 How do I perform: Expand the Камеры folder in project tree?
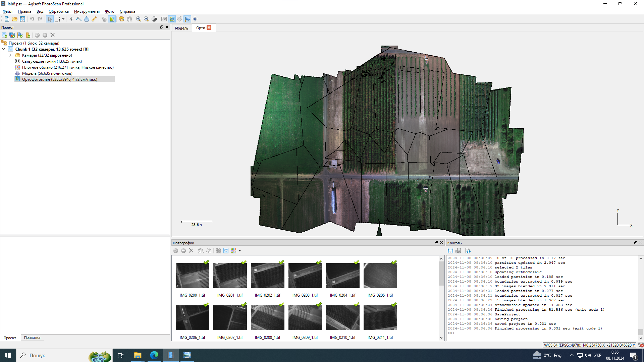point(10,55)
